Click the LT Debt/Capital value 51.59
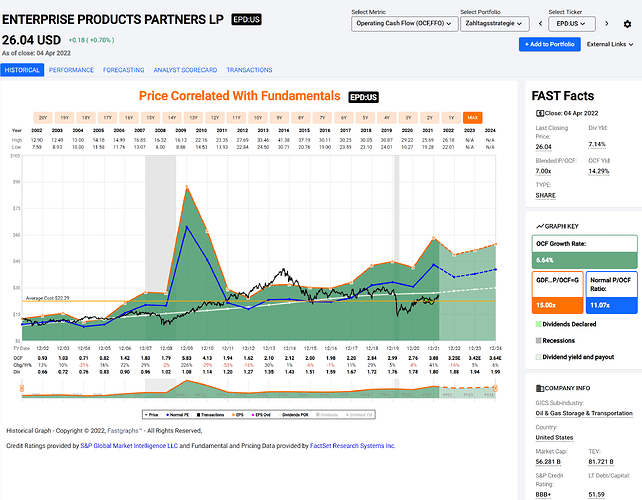642x500 pixels. [x=596, y=495]
